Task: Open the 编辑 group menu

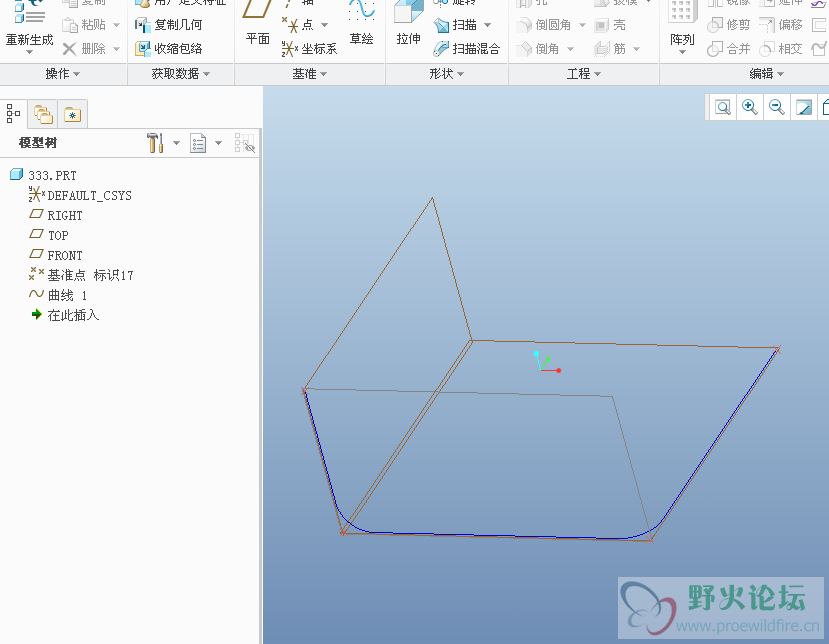Action: coord(767,73)
